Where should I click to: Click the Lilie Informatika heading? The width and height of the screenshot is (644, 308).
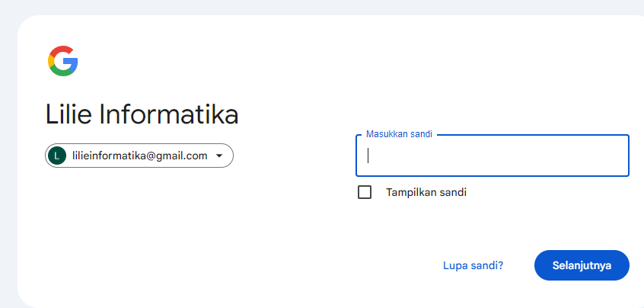click(x=142, y=114)
